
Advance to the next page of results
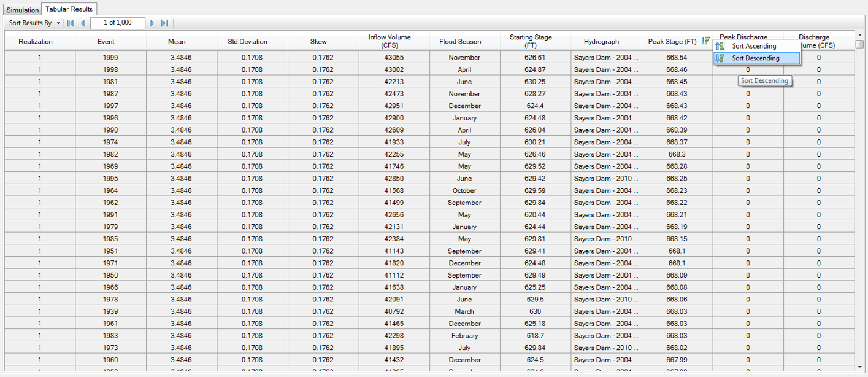point(152,23)
